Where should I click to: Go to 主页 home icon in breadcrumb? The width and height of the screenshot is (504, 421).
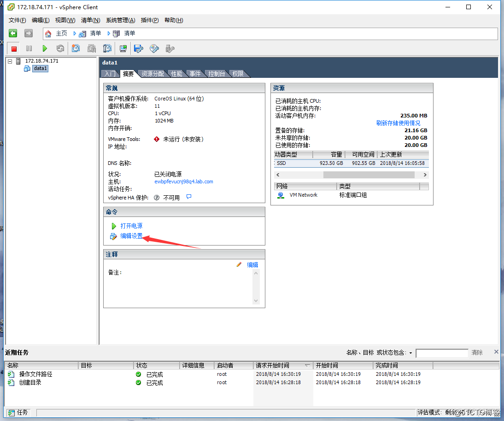(48, 34)
